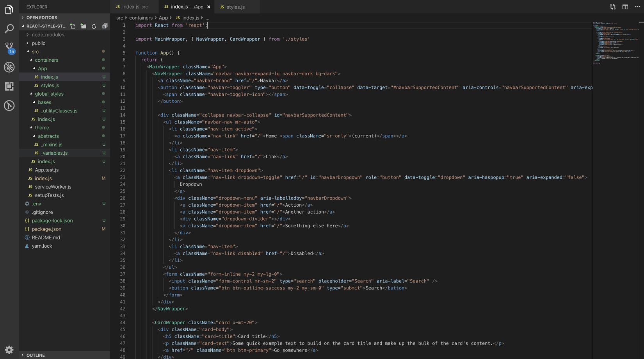Click the JS icon beside _mixins.js

pos(36,145)
